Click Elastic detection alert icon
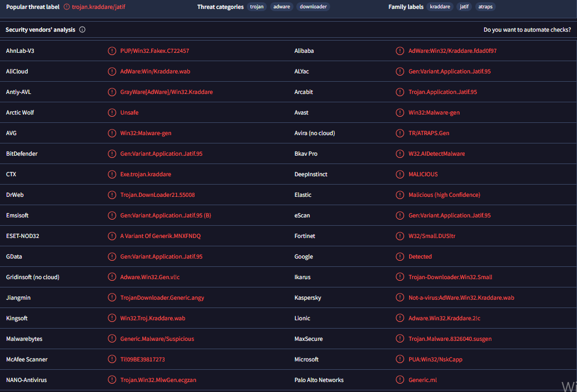The height and width of the screenshot is (392, 577). [x=400, y=195]
